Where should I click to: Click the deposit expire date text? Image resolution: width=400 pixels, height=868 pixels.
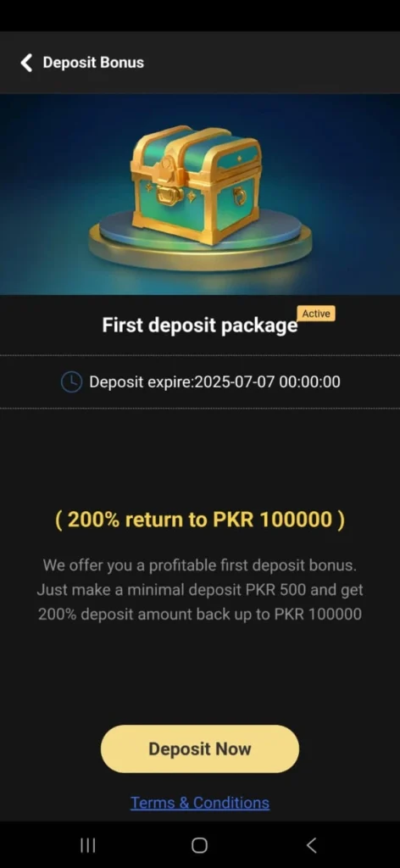point(214,382)
